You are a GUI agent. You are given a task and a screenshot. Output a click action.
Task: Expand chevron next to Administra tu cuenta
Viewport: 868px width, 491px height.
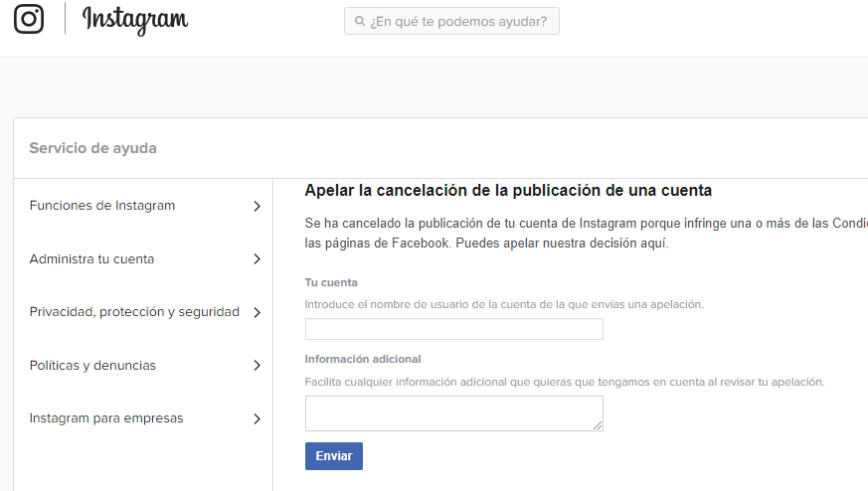[257, 259]
